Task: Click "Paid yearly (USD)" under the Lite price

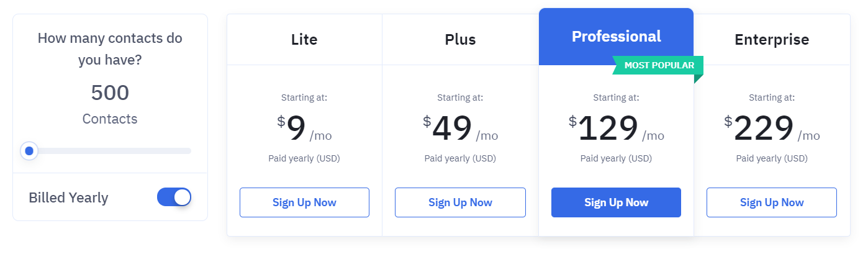Action: [x=304, y=158]
